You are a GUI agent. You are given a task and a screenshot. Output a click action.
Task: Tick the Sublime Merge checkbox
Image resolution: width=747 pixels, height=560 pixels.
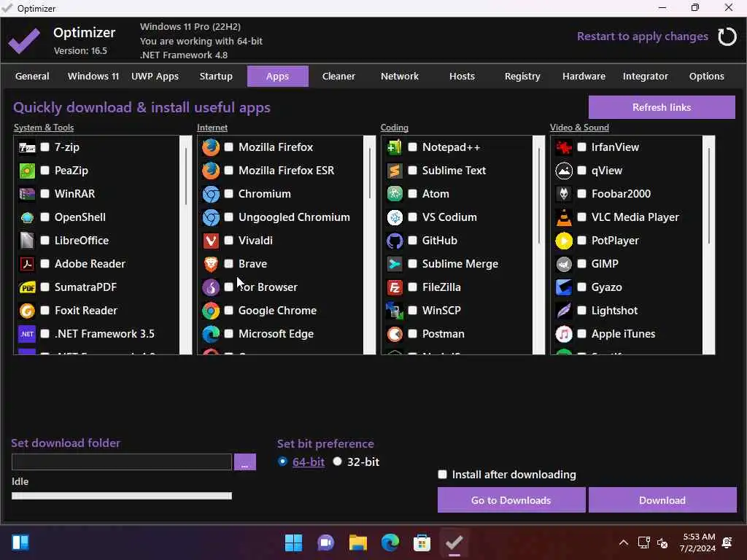coord(413,263)
